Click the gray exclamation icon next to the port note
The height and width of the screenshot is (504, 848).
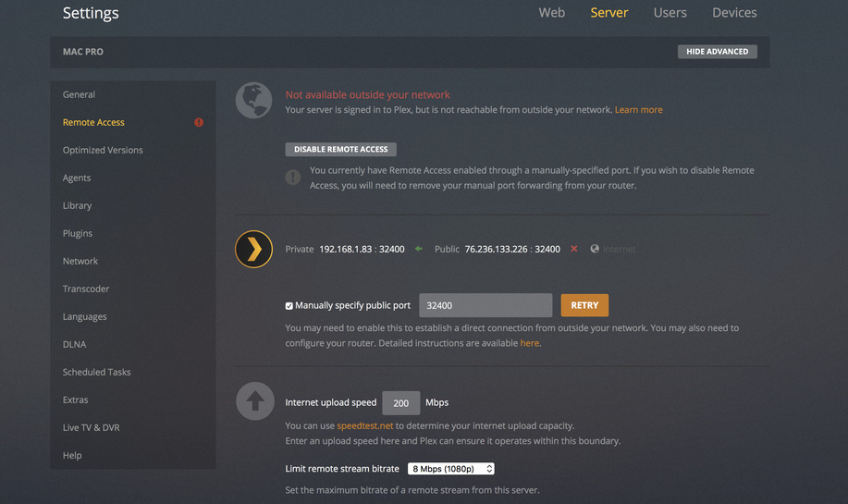(x=293, y=177)
